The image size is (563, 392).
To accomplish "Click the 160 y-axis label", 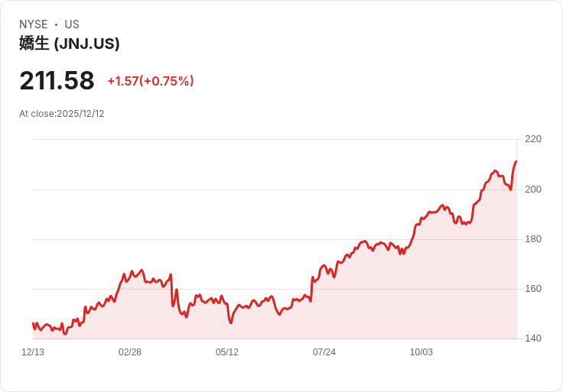I will (x=533, y=289).
